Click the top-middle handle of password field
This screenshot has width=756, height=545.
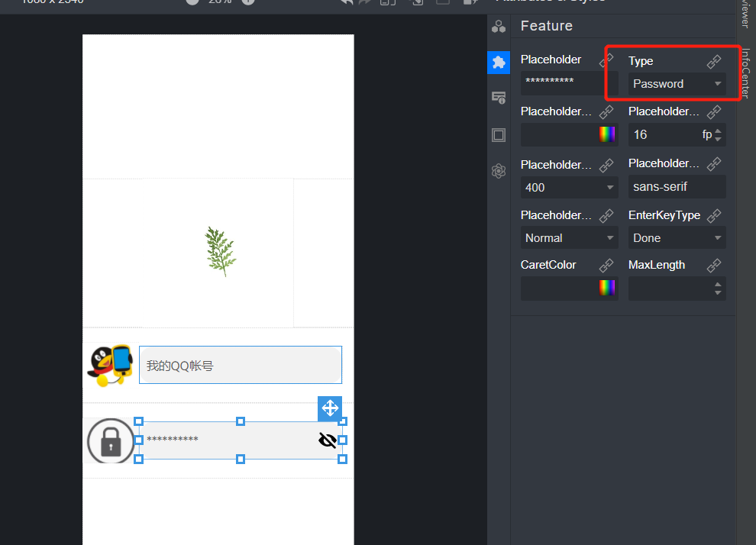[241, 421]
